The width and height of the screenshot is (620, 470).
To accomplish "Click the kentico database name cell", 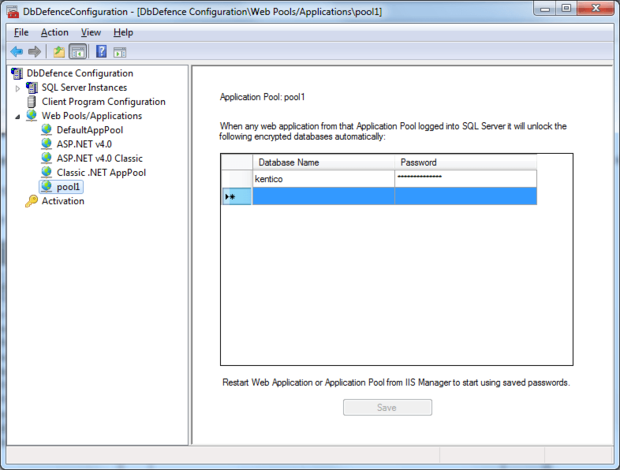I will [322, 178].
